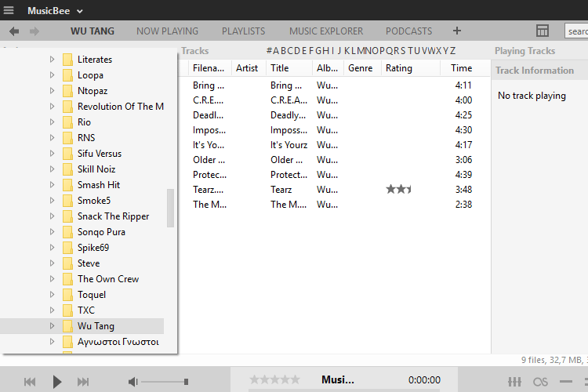Mute with the speaker icon

132,382
